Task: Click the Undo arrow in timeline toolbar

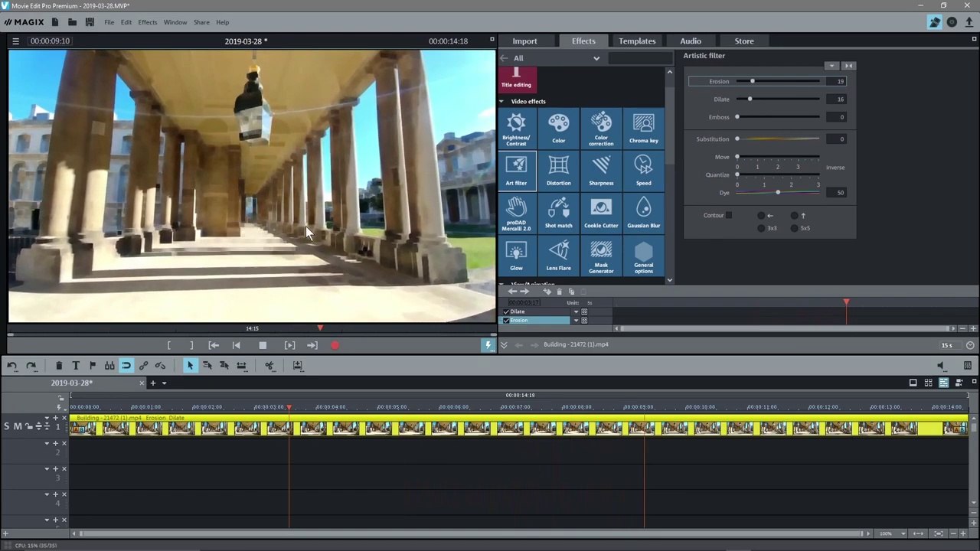Action: [x=13, y=366]
